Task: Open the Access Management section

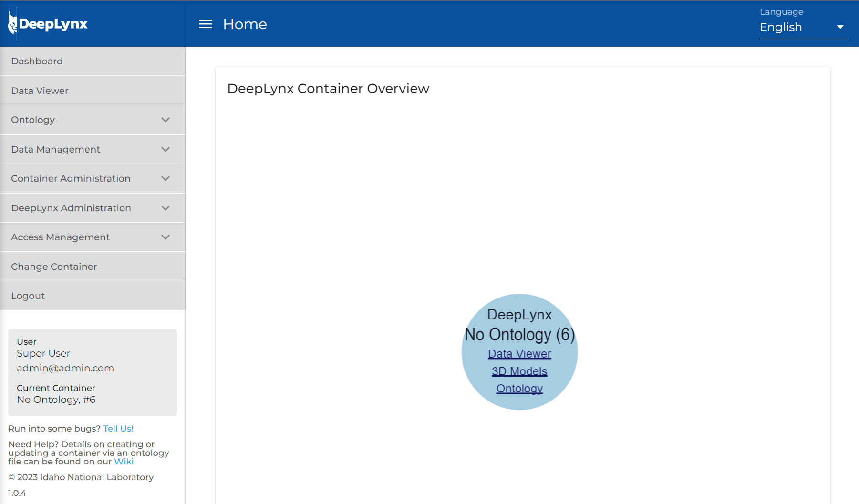Action: coord(93,237)
